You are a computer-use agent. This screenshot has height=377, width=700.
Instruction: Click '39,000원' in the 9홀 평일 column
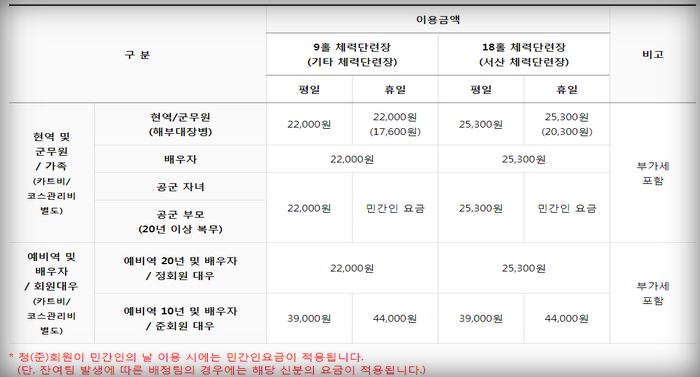309,318
